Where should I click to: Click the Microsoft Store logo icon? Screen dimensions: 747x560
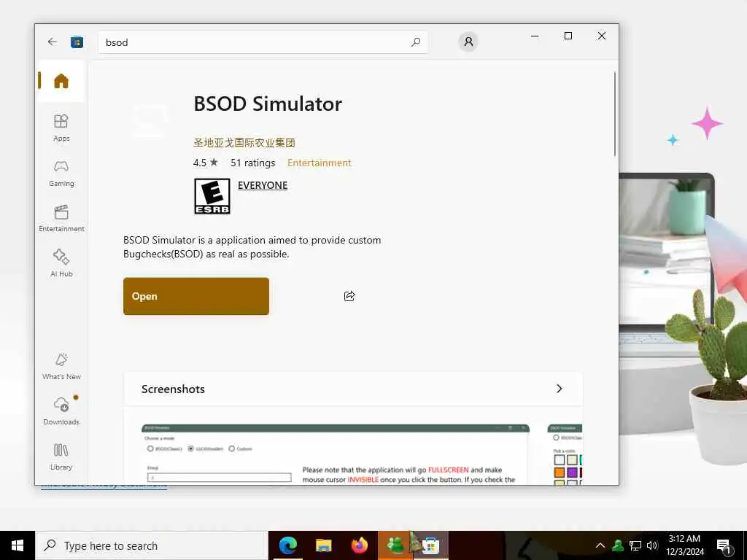tap(77, 42)
